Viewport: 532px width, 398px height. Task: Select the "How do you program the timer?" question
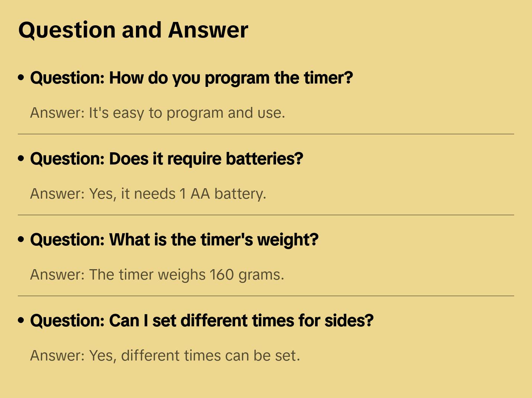[x=191, y=78]
